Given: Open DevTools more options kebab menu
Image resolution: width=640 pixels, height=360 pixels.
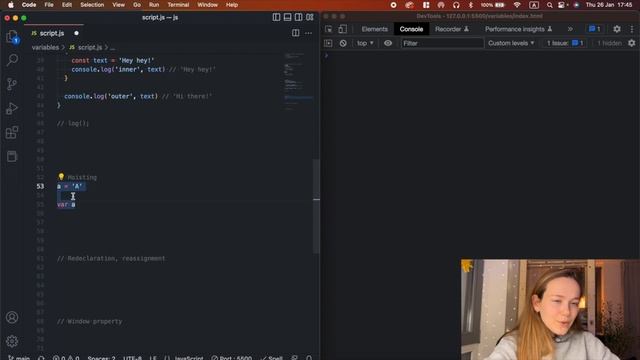Looking at the screenshot, I should pyautogui.click(x=632, y=29).
